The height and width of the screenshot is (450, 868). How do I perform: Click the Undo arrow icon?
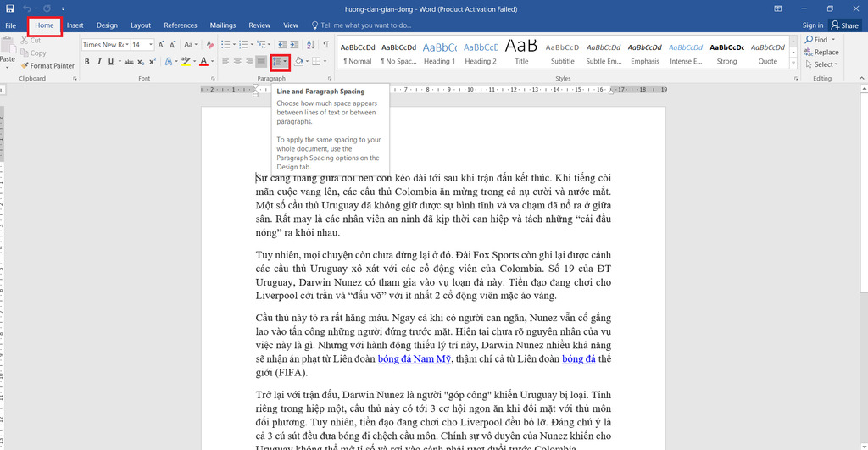(26, 8)
